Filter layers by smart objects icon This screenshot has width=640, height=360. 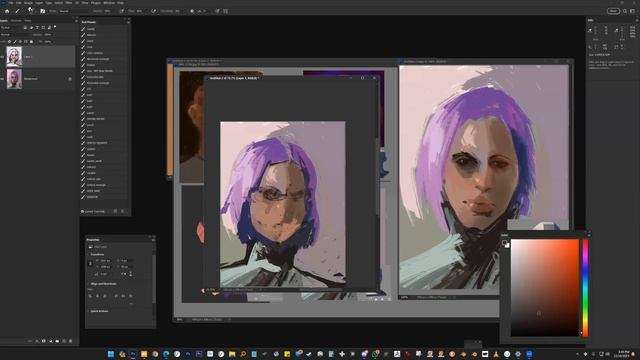click(49, 27)
